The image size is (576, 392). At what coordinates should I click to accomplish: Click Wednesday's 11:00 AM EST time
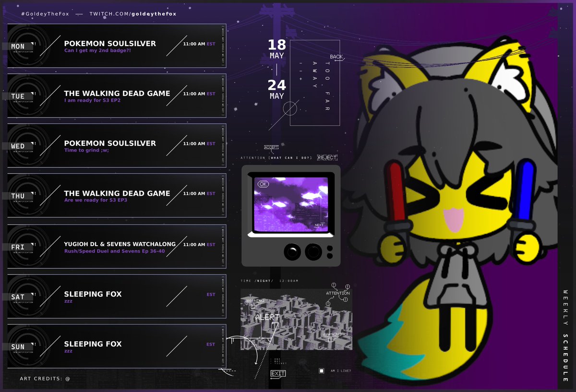click(199, 143)
